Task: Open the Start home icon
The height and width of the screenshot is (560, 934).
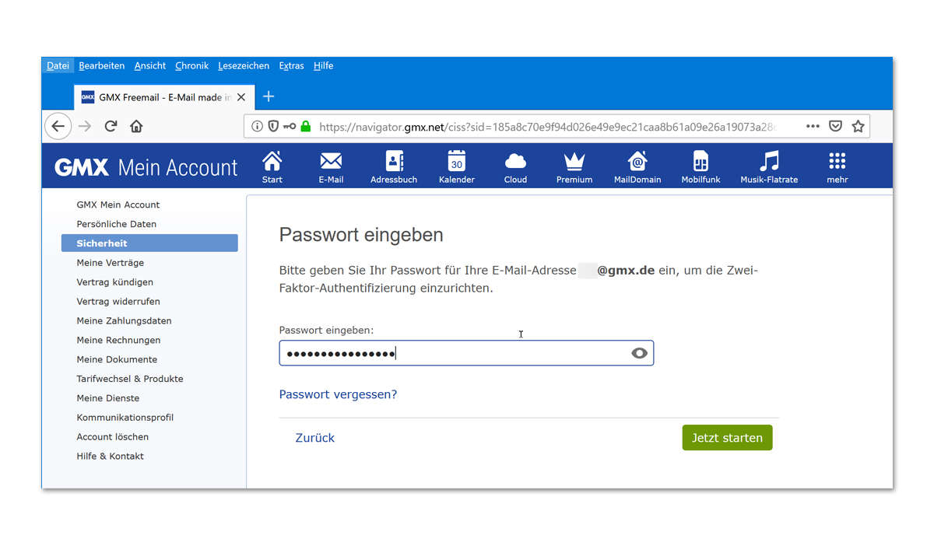Action: [272, 161]
